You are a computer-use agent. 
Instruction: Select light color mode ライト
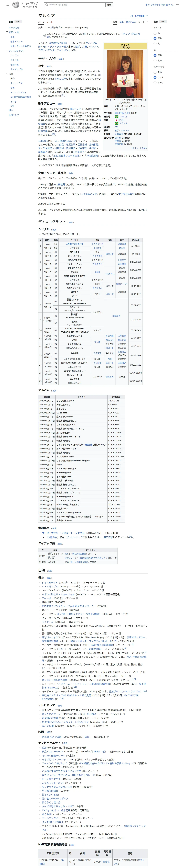tap(155, 77)
